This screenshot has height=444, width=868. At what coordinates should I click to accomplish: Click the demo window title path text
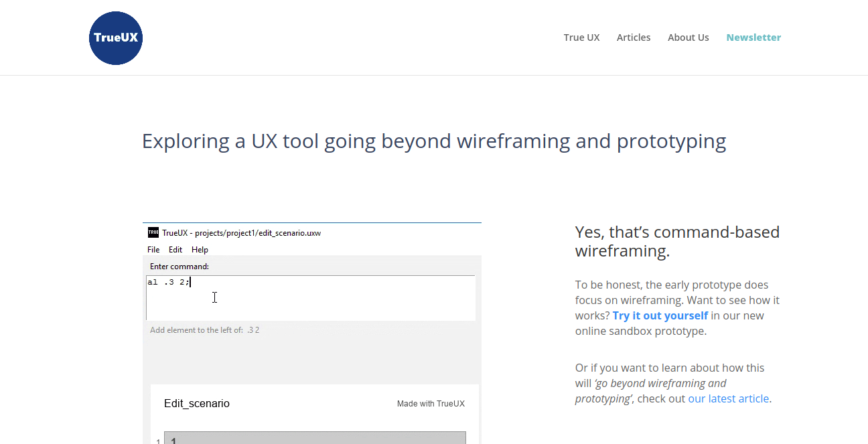(241, 233)
